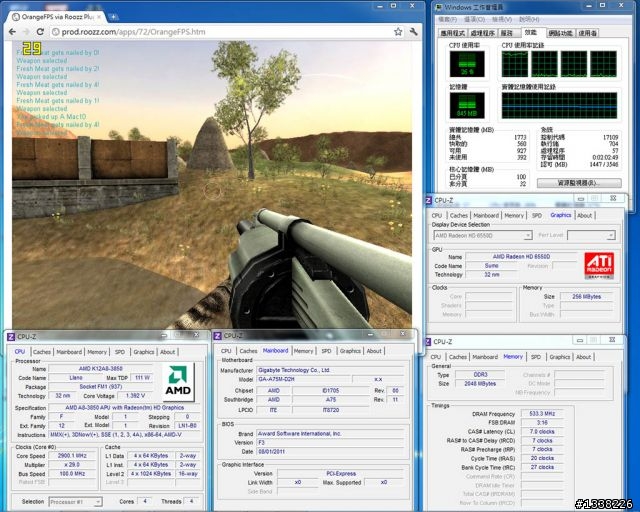This screenshot has width=640, height=512.
Task: Open Mainboard tab in CPU-Z Graphics window
Action: click(486, 216)
